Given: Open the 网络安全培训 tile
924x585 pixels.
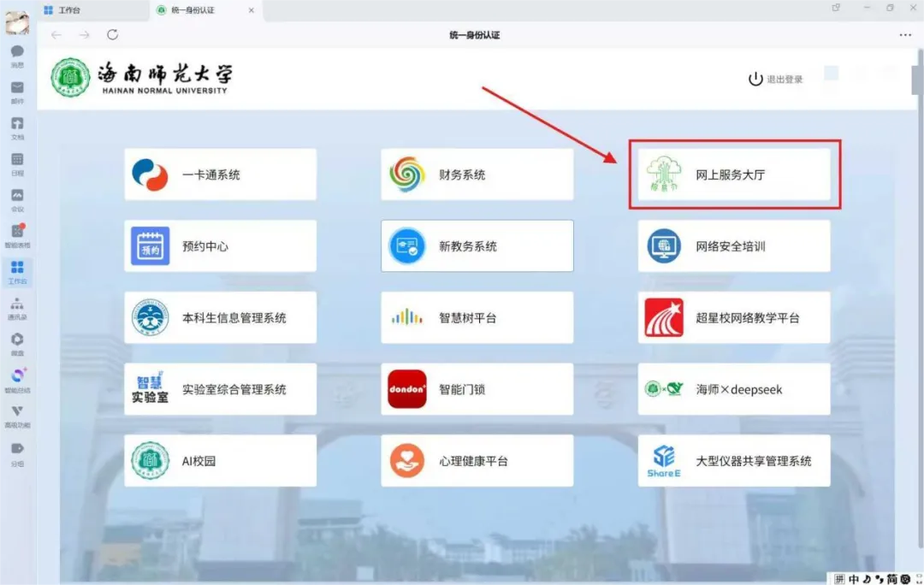Looking at the screenshot, I should [734, 245].
